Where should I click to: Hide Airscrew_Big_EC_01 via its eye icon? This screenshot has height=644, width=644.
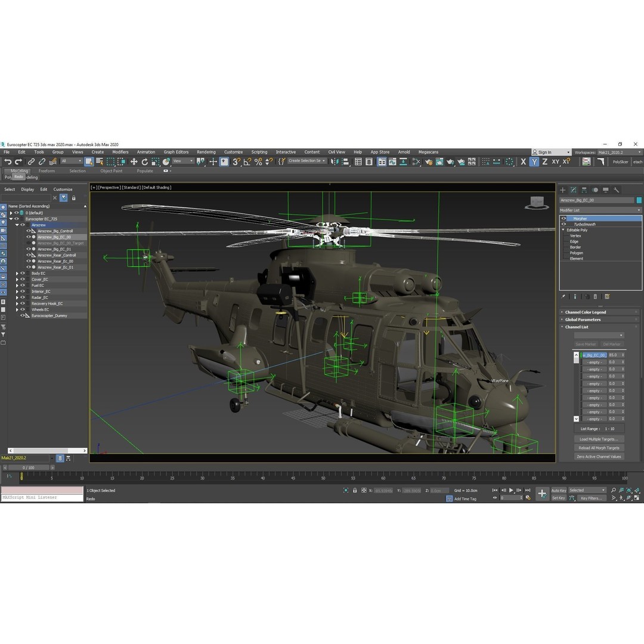(x=29, y=249)
